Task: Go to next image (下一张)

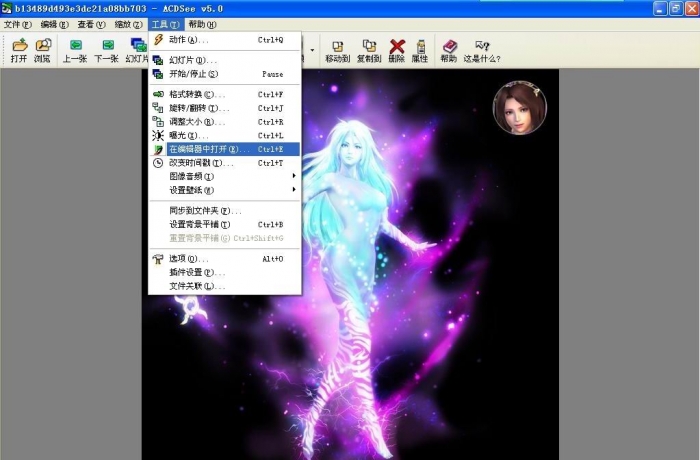Action: tap(107, 50)
